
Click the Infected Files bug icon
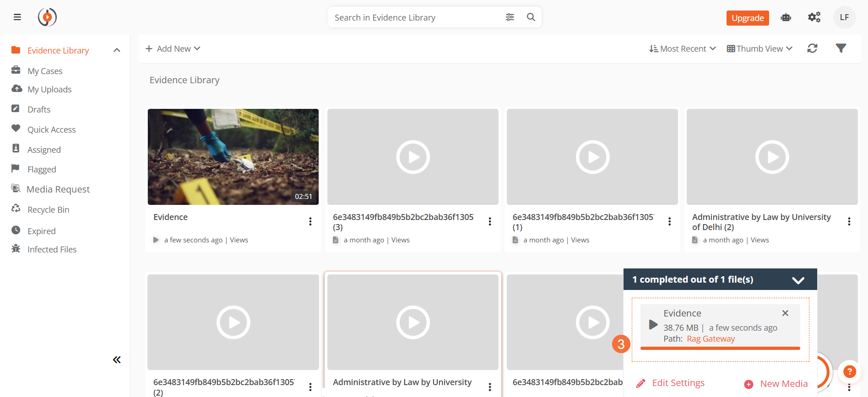click(x=16, y=248)
